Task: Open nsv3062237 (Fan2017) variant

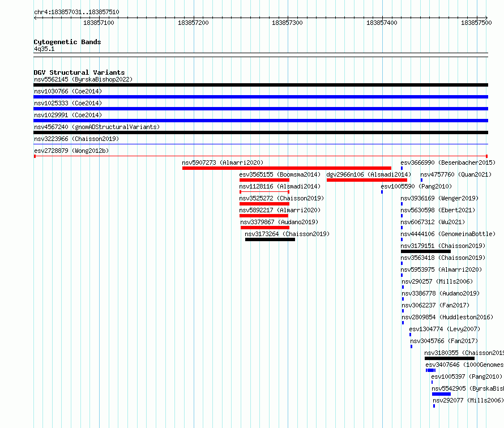Action: 435,305
